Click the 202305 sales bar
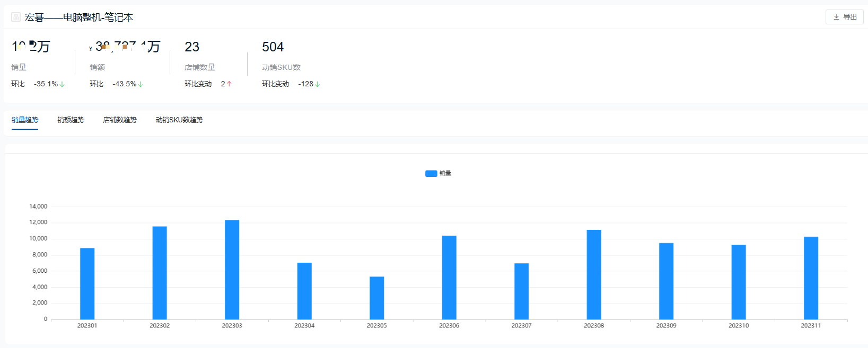868x348 pixels. pyautogui.click(x=377, y=298)
